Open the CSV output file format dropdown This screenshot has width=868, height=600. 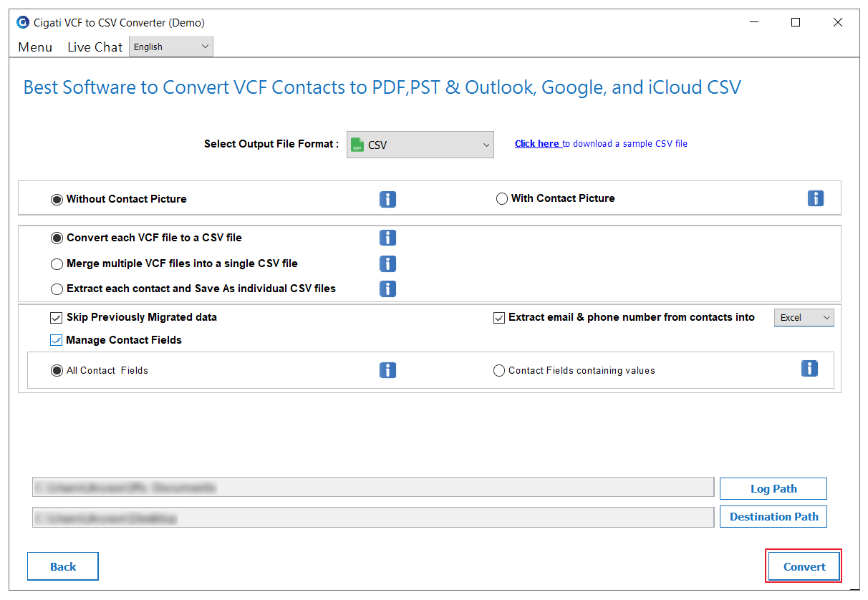[420, 145]
